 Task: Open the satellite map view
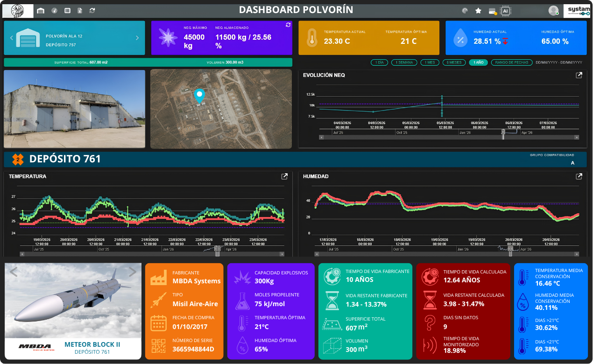(x=221, y=109)
